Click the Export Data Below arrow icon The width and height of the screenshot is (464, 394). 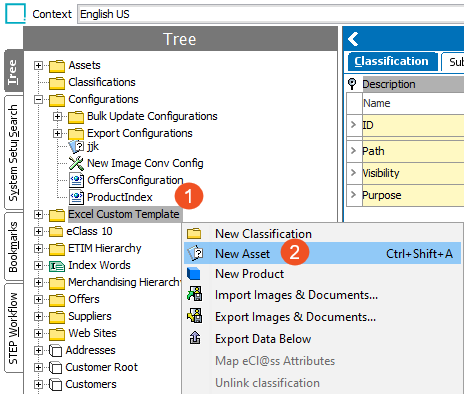195,338
